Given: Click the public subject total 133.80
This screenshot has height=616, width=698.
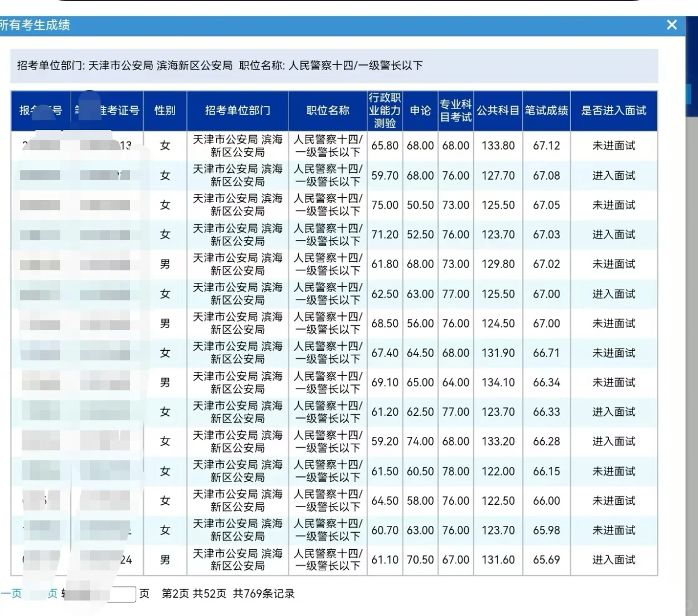Looking at the screenshot, I should pos(498,146).
